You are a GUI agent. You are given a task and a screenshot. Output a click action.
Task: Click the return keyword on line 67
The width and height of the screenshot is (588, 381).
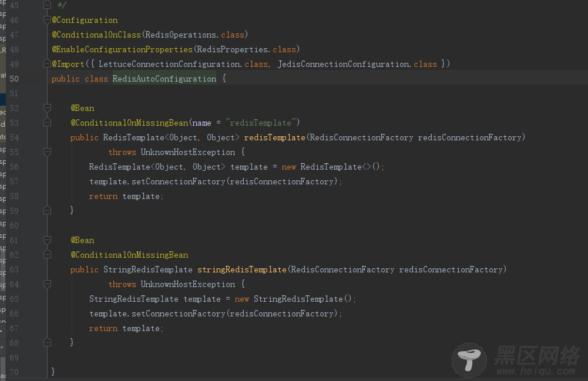[103, 329]
